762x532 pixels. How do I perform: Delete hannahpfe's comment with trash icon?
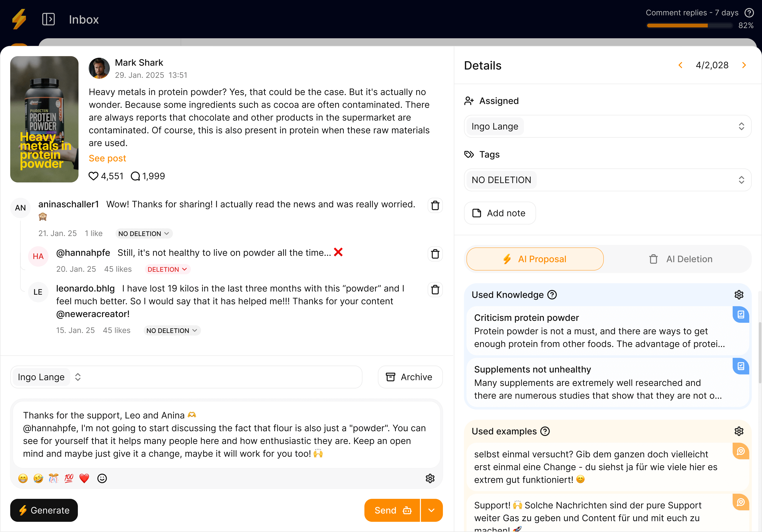coord(435,254)
